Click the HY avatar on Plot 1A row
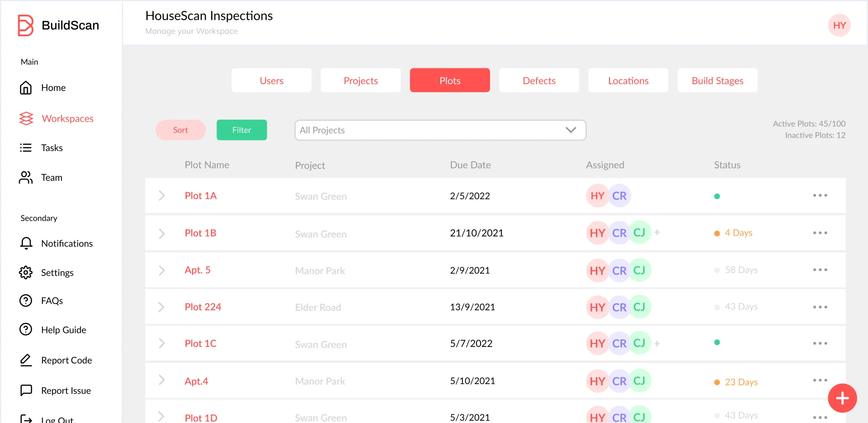The width and height of the screenshot is (868, 423). tap(598, 196)
